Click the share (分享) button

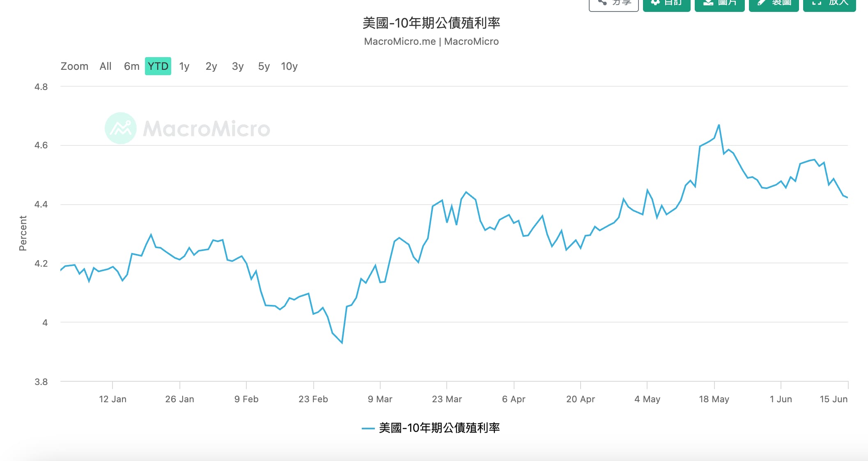[x=614, y=4]
